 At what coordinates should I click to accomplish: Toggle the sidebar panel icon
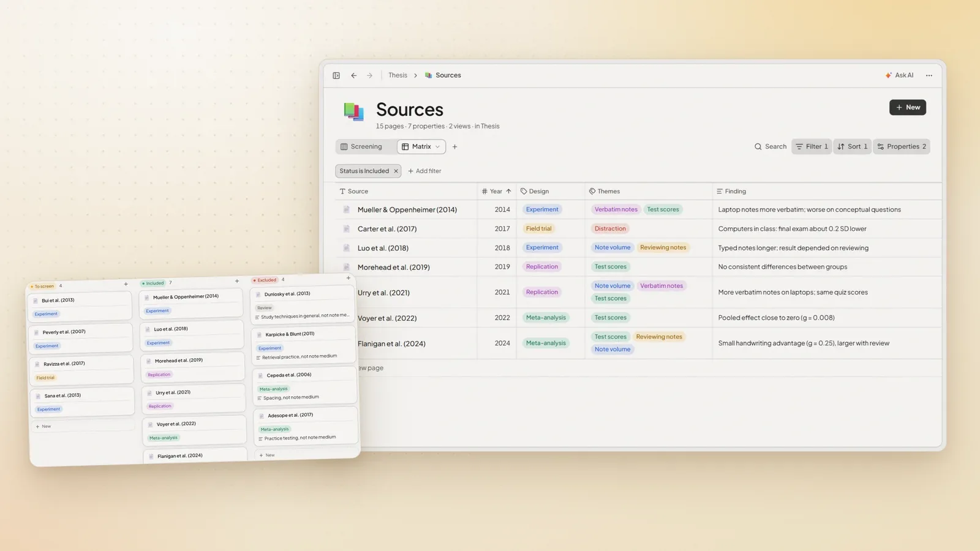[336, 75]
